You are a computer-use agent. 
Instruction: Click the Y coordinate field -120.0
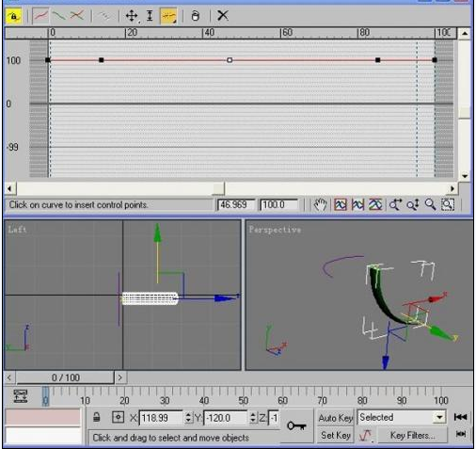point(226,418)
